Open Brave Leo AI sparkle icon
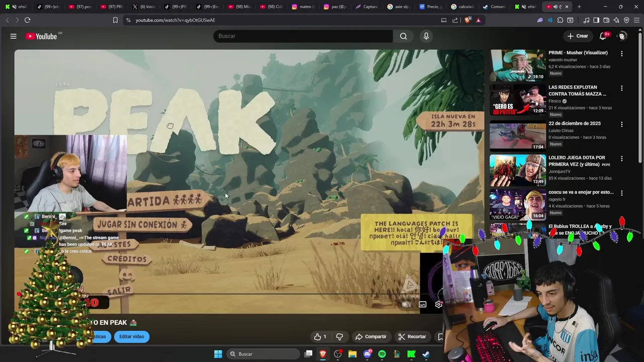The height and width of the screenshot is (362, 644). (x=616, y=20)
